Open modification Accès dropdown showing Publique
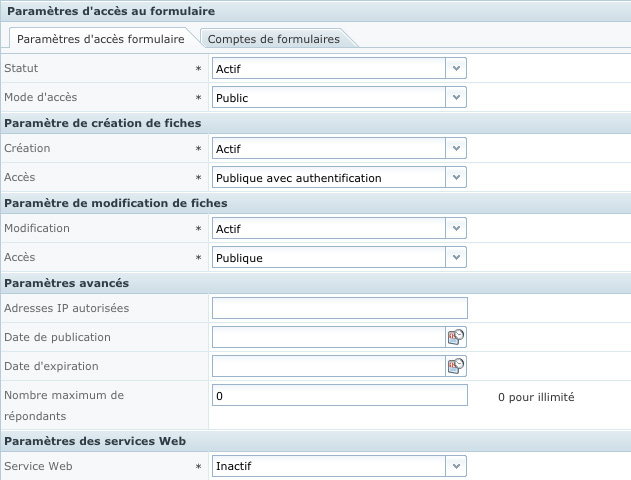This screenshot has height=480, width=631. click(456, 258)
